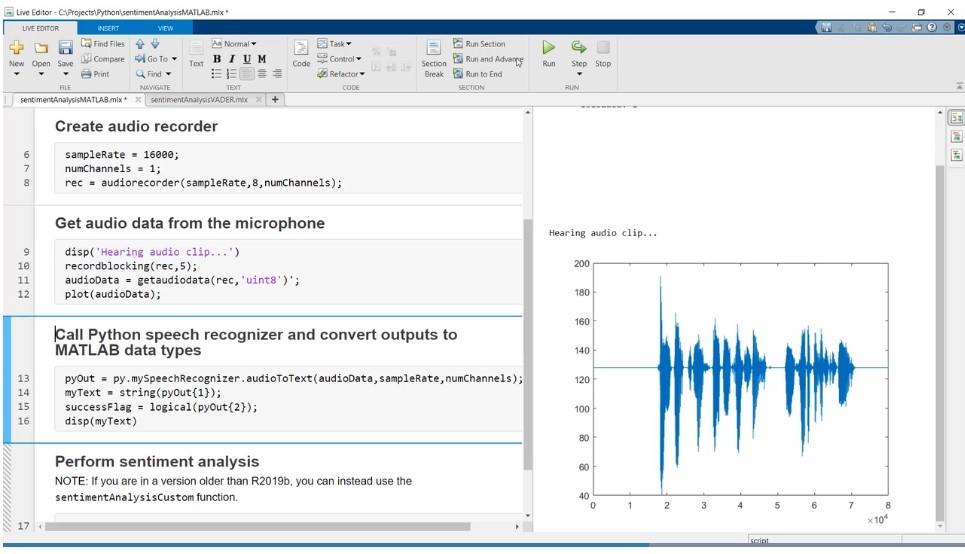Navigate down with the down arrow icon
This screenshot has width=965, height=554.
tap(155, 44)
